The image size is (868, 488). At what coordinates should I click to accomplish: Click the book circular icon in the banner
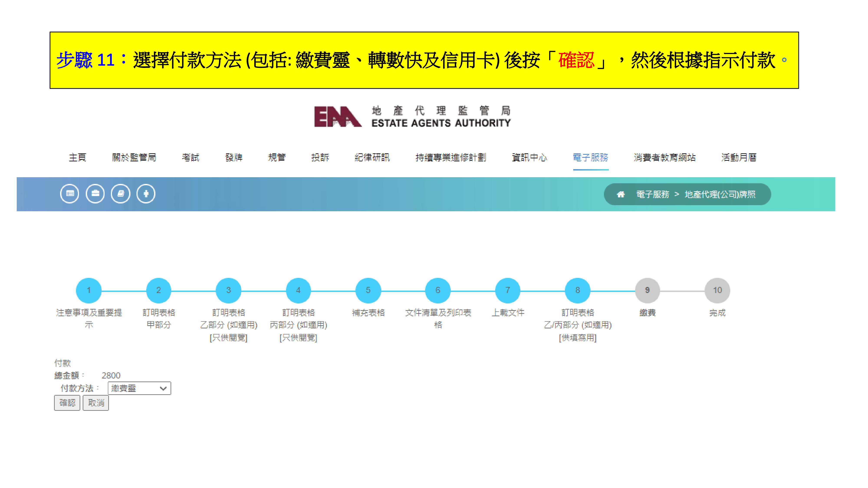[120, 194]
